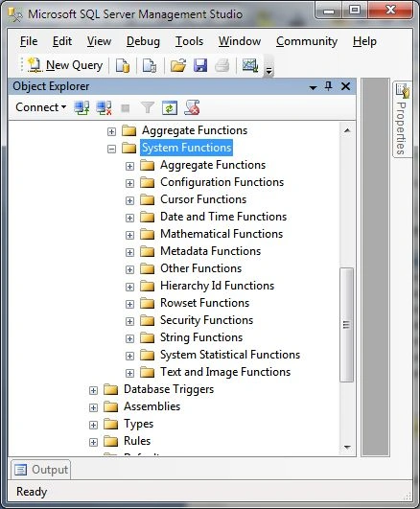Select the System Functions tree item

pyautogui.click(x=186, y=148)
